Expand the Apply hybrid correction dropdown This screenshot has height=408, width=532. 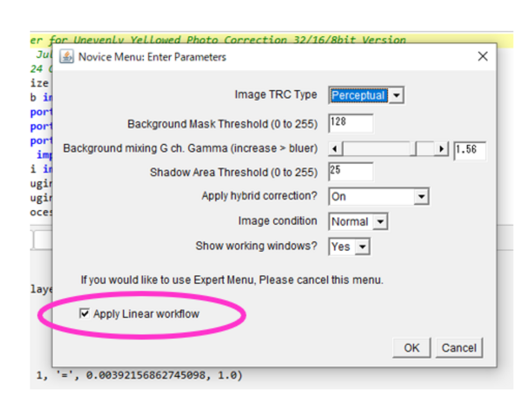[x=379, y=197]
